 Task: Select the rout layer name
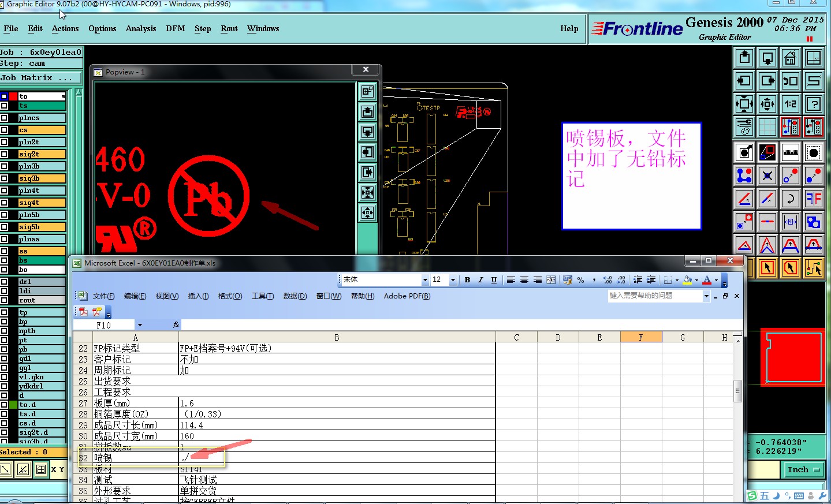[42, 300]
